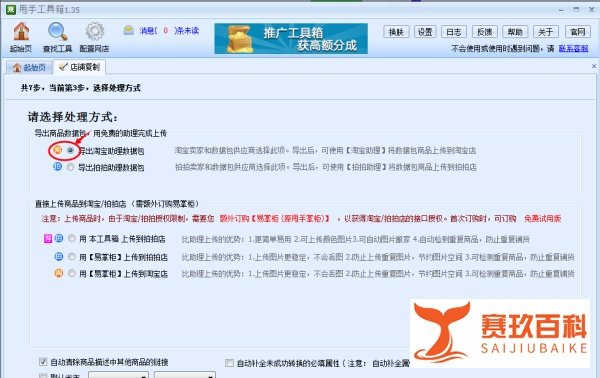Visit 官网 via top button
Image resolution: width=600 pixels, height=378 pixels.
(x=578, y=32)
